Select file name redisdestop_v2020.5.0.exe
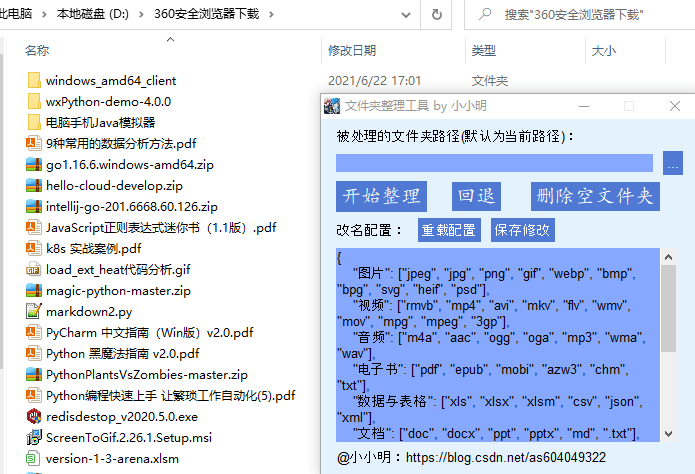The height and width of the screenshot is (474, 695). click(x=122, y=417)
